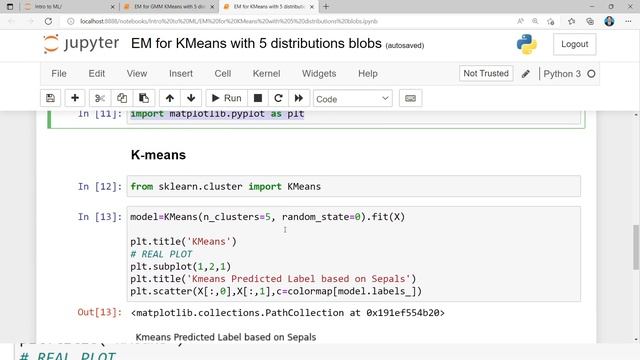
Task: Open the cell type Code dropdown
Action: tap(353, 99)
